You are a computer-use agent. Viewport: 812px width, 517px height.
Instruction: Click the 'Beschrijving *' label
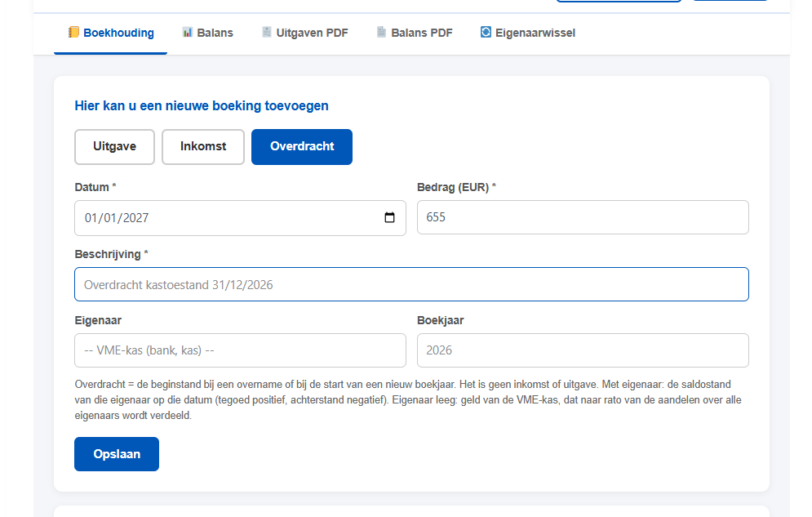pyautogui.click(x=111, y=254)
